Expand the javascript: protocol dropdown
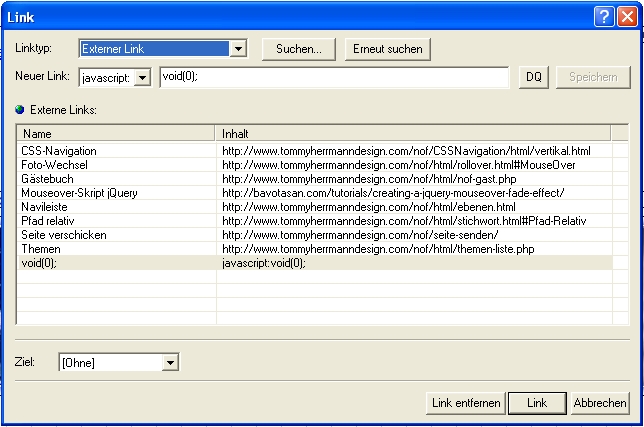 tap(142, 78)
